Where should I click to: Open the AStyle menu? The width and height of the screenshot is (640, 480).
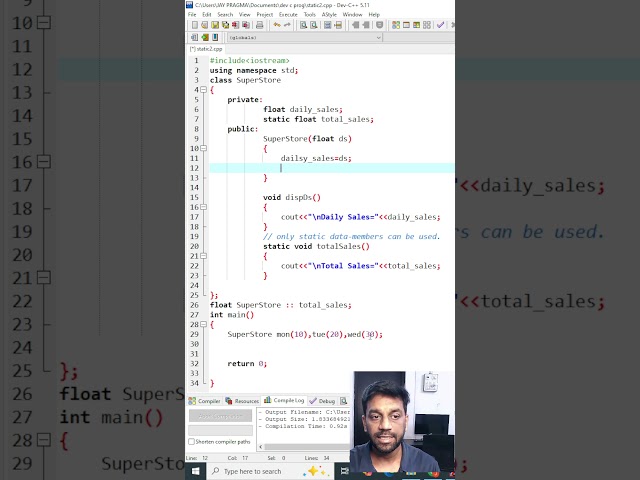pos(329,15)
